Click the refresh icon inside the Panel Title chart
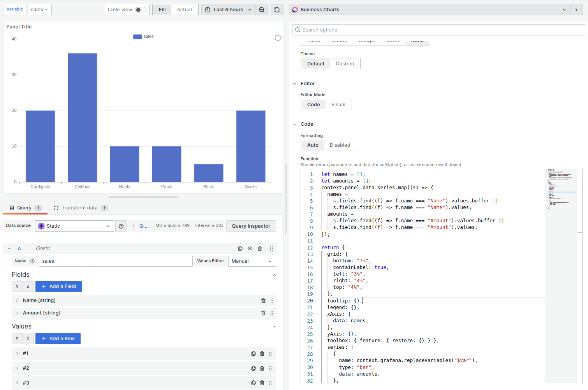 [278, 38]
